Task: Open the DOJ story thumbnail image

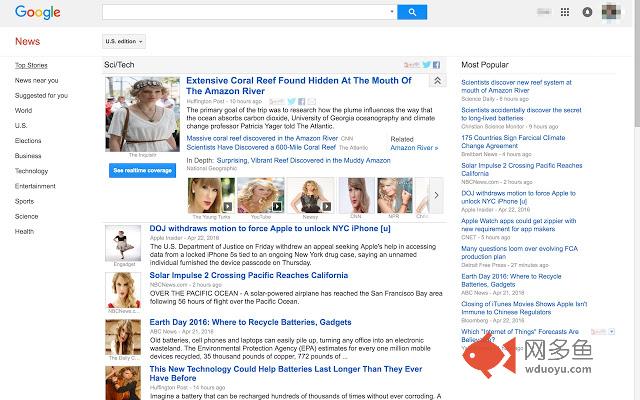Action: click(123, 243)
